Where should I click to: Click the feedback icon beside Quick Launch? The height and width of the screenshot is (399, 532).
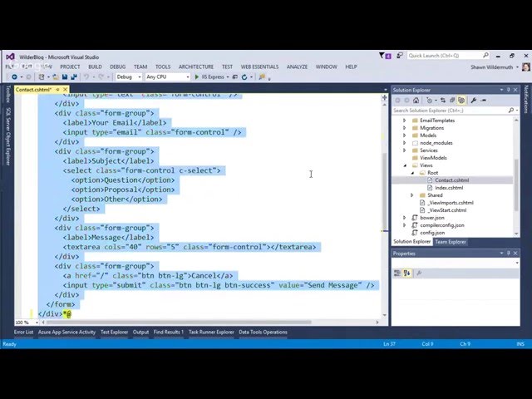pos(400,56)
